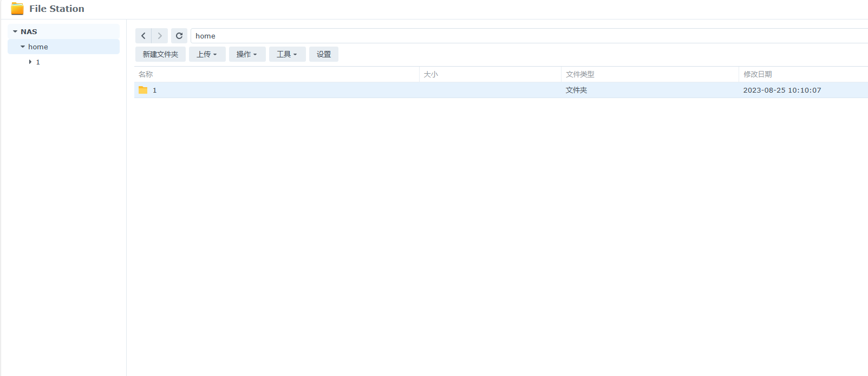Image resolution: width=868 pixels, height=376 pixels.
Task: Sort by 名称 column header
Action: pos(146,74)
